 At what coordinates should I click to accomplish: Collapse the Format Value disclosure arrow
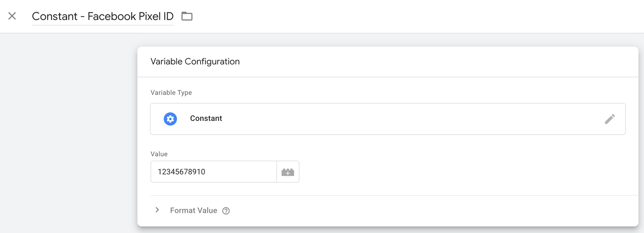[x=157, y=210]
